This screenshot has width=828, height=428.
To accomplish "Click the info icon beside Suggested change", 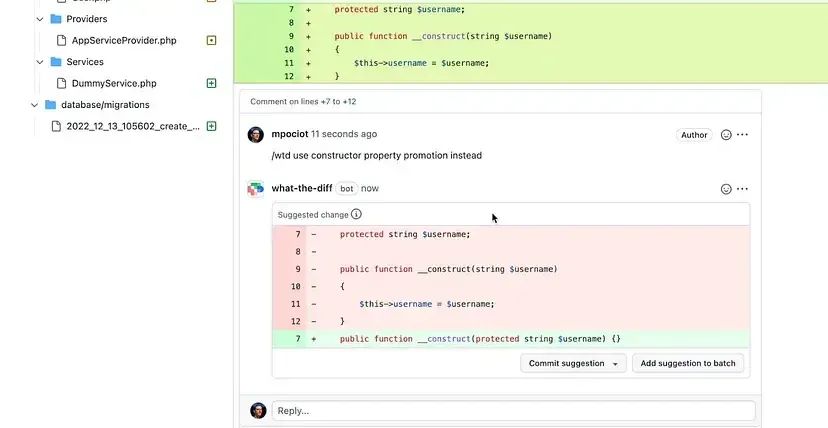I will tap(357, 214).
